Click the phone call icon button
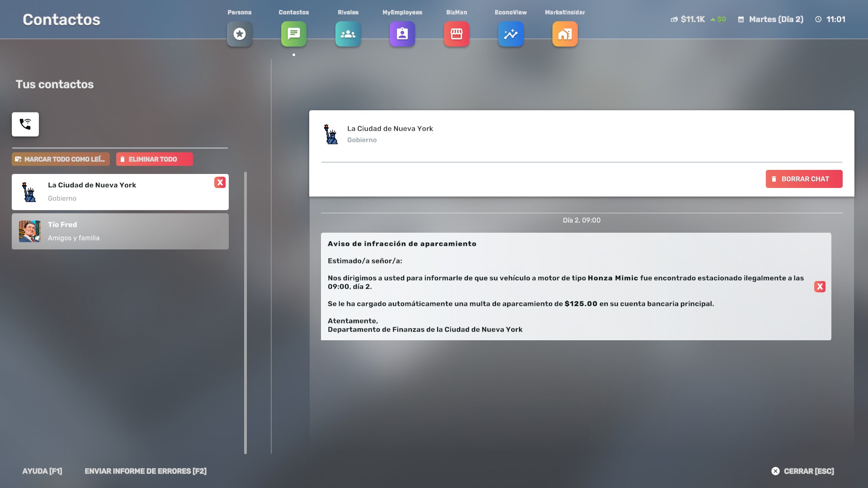 point(25,124)
